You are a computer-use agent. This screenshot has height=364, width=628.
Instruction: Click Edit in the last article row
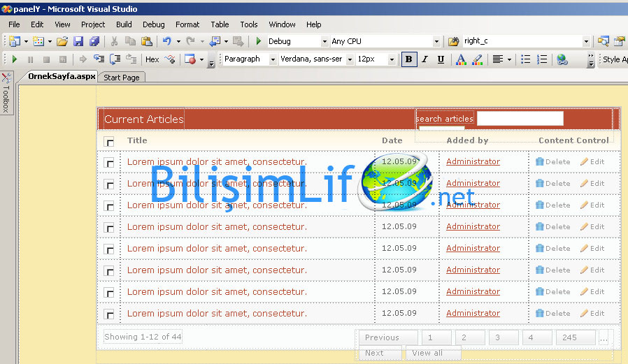(x=592, y=313)
